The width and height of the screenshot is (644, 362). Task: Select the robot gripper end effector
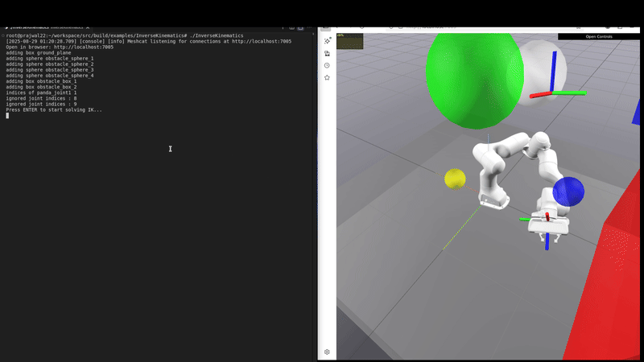pos(547,225)
